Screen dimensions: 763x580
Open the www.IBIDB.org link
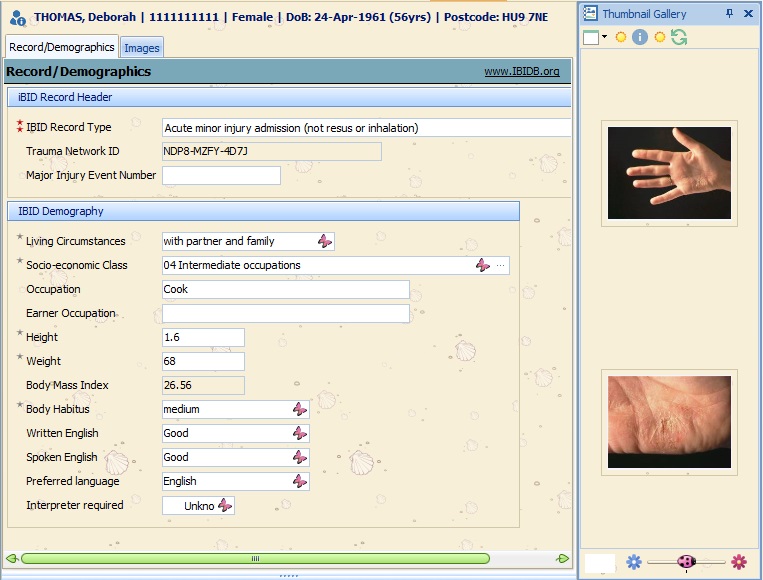point(521,72)
